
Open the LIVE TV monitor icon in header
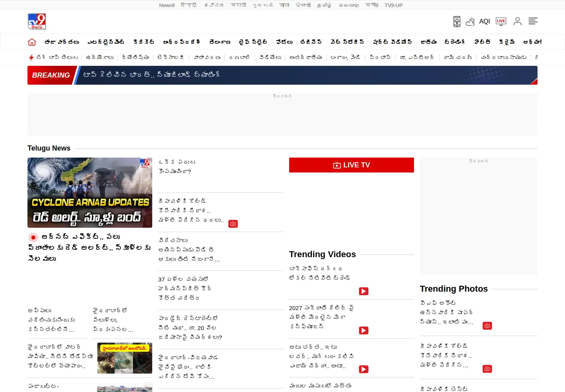[x=501, y=22]
